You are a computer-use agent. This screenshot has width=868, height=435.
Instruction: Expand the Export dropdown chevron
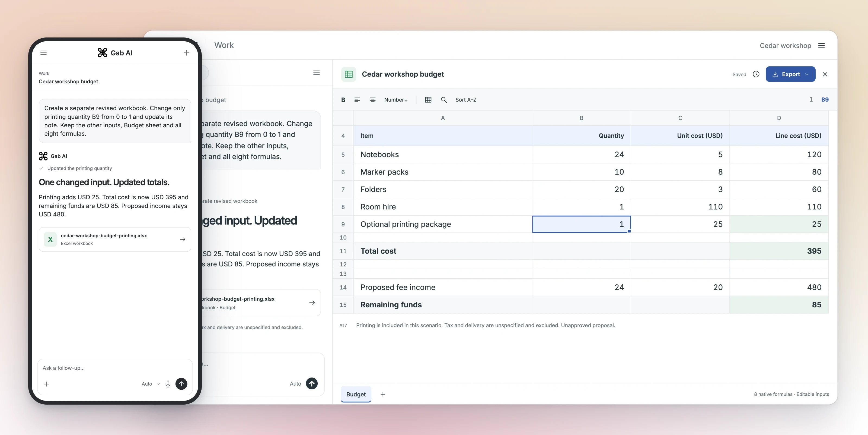coord(807,74)
